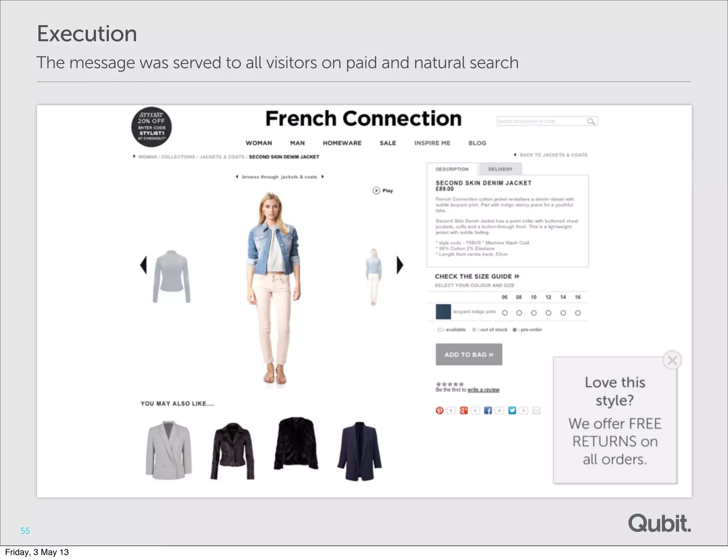Viewport: 728px width, 560px height.
Task: Open the Sale menu
Action: pos(387,143)
